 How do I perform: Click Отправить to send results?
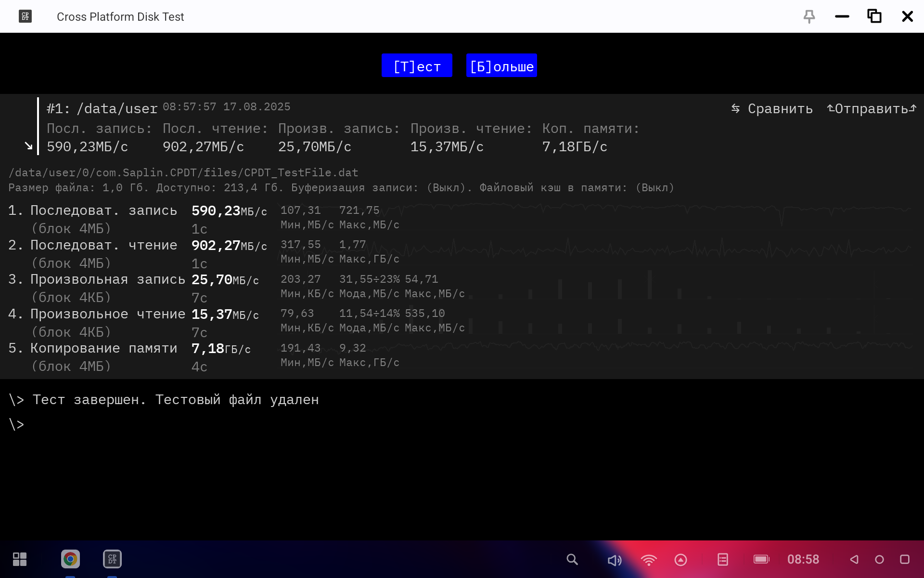(872, 109)
